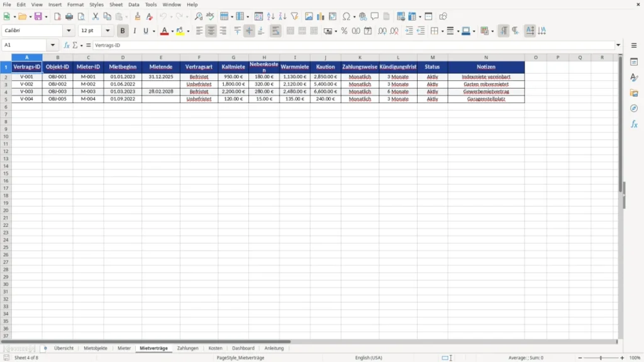The image size is (644, 362).
Task: Open the Format menu
Action: pyautogui.click(x=75, y=4)
